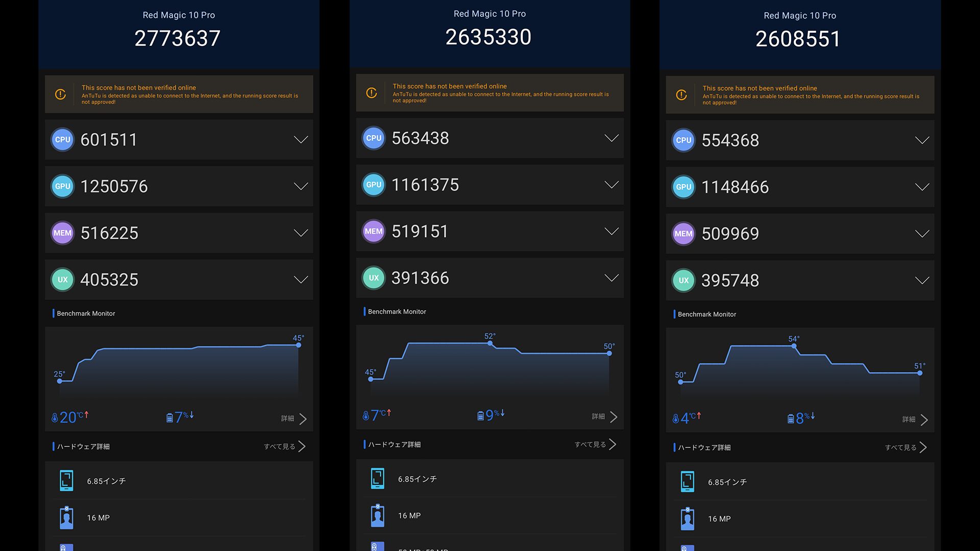This screenshot has height=551, width=980.
Task: Click total score 2773637
Action: (178, 38)
